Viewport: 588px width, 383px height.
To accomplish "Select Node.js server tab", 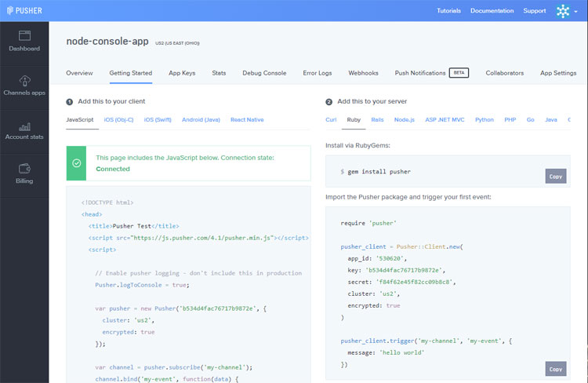I will tap(405, 120).
